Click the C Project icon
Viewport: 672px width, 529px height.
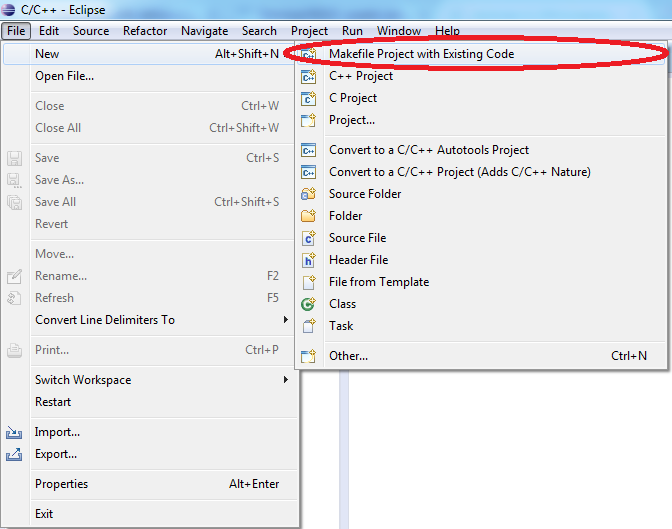coord(310,98)
